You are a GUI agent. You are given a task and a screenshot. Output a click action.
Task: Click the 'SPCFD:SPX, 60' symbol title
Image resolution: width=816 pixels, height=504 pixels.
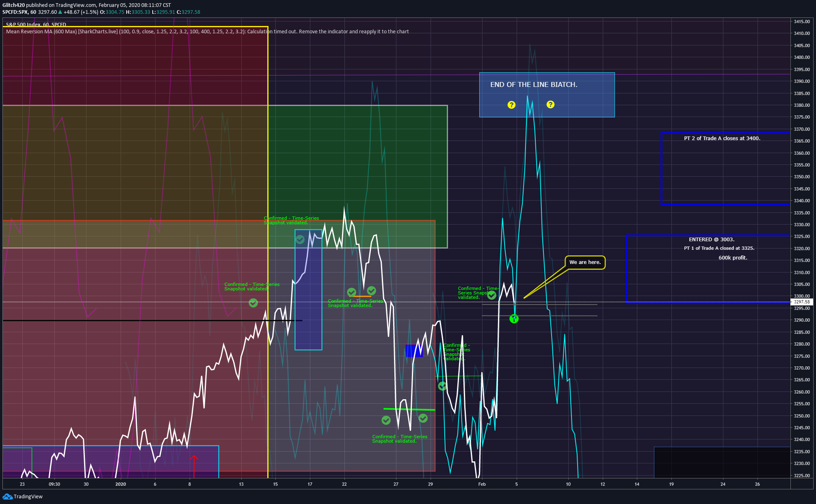tap(19, 12)
